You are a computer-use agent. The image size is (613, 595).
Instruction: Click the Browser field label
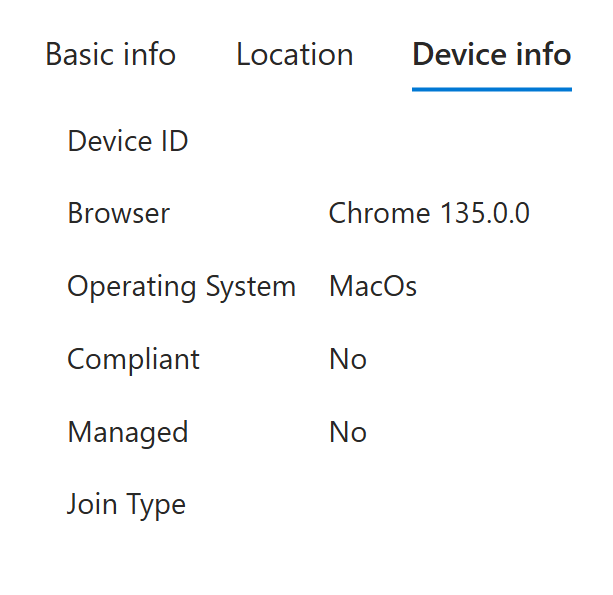click(118, 213)
